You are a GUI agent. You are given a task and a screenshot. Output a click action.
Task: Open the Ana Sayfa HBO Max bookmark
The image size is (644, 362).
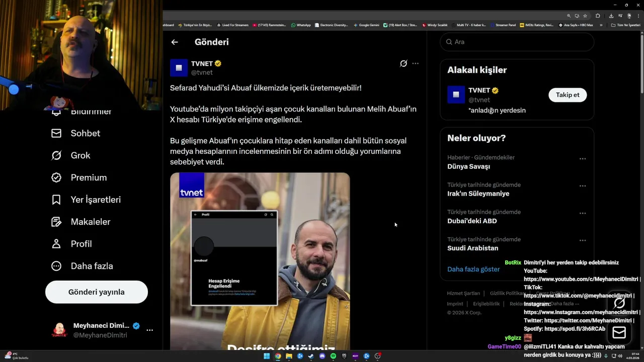(x=576, y=25)
